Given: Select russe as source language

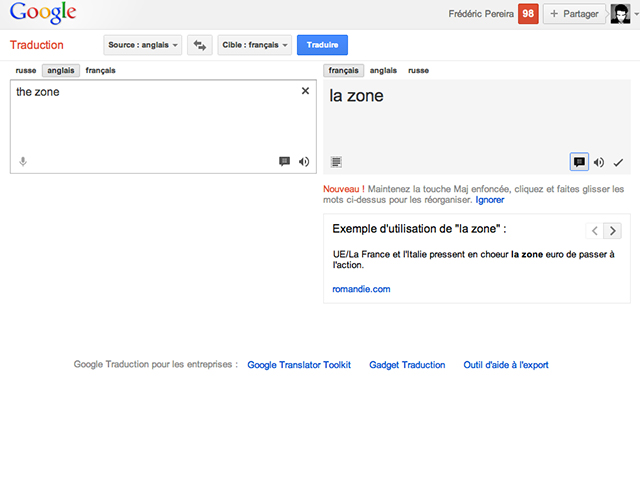Looking at the screenshot, I should (26, 71).
